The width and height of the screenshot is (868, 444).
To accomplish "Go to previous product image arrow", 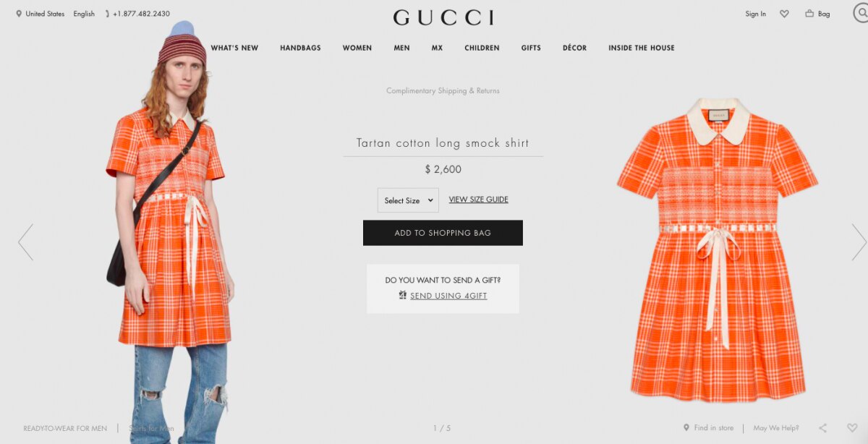I will click(25, 242).
